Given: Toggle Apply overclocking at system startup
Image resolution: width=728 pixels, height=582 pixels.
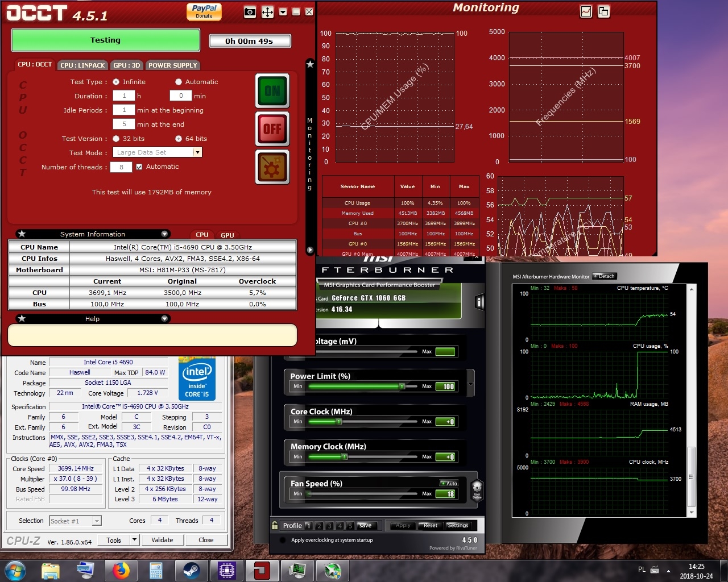Looking at the screenshot, I should (x=283, y=540).
